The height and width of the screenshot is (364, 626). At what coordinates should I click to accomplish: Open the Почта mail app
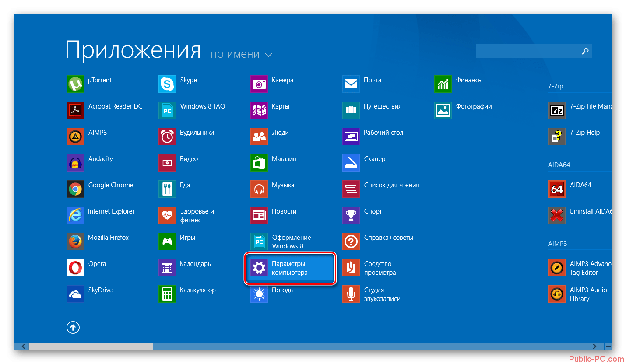[x=351, y=84]
